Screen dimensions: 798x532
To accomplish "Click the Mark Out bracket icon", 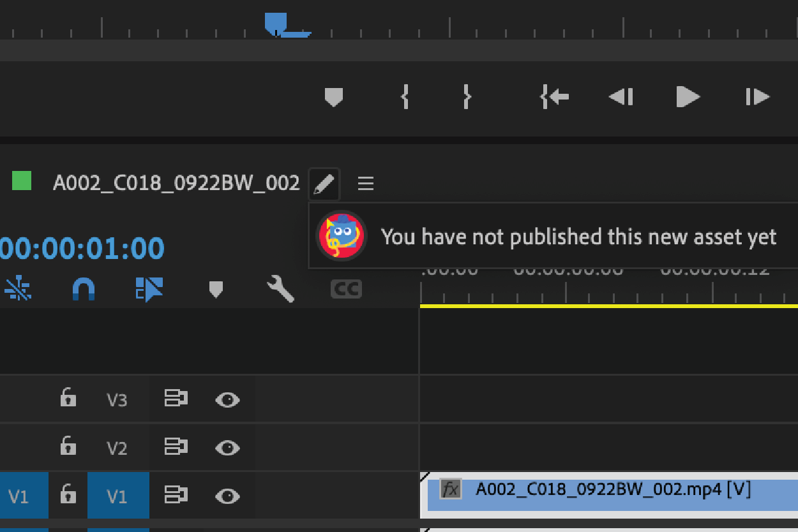I will click(467, 97).
